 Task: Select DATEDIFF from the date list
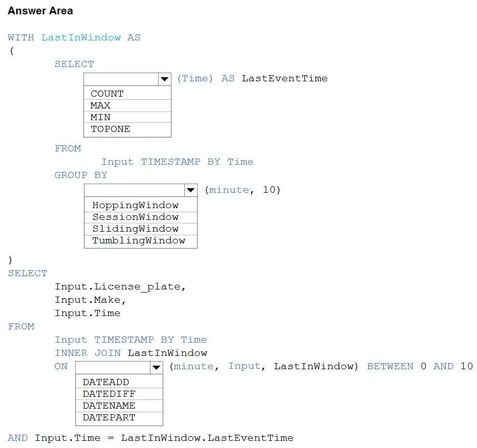119,394
